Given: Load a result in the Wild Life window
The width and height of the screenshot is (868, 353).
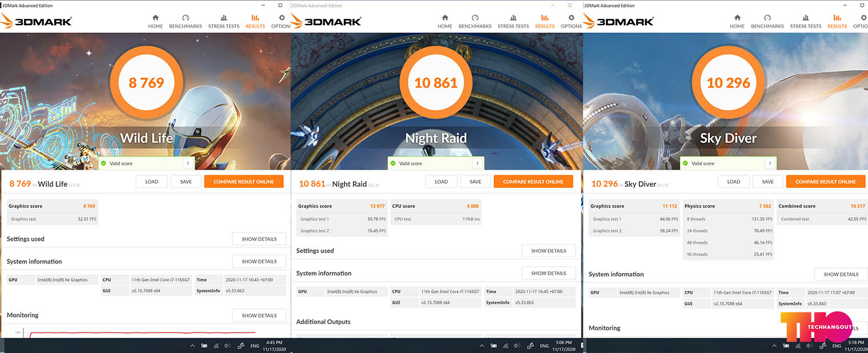Looking at the screenshot, I should 152,182.
